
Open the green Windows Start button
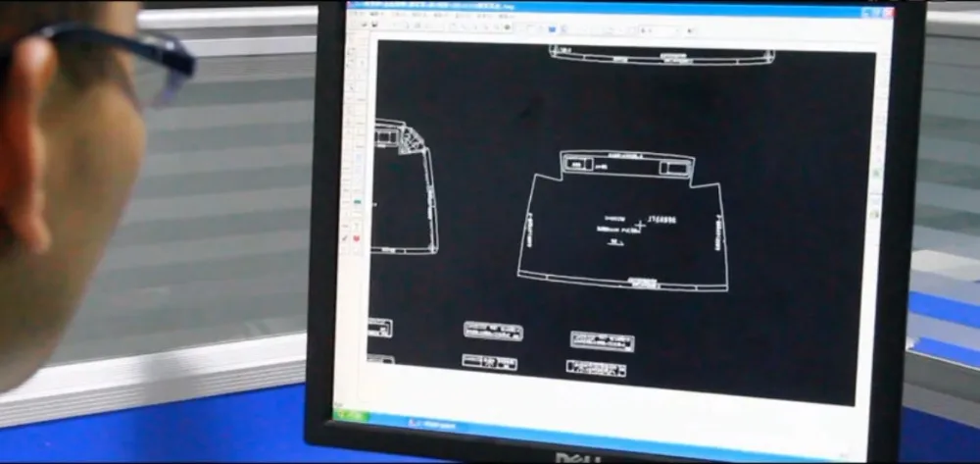pos(351,415)
